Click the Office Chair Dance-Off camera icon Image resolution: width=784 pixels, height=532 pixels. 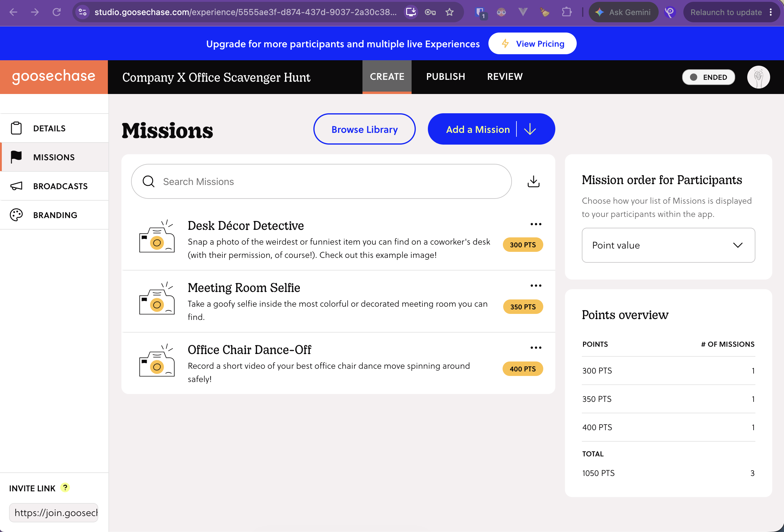click(x=157, y=360)
